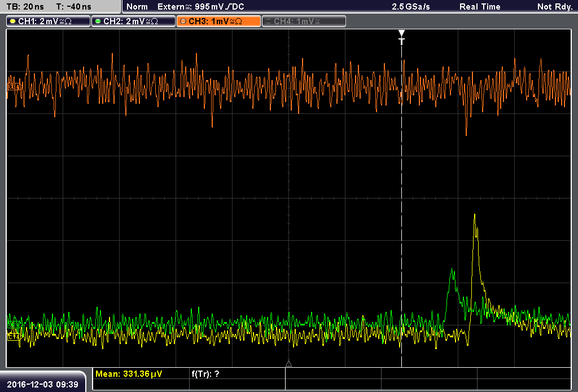Click the time reference triangle at bottom of grid
Image resolution: width=578 pixels, height=392 pixels.
coord(288,364)
